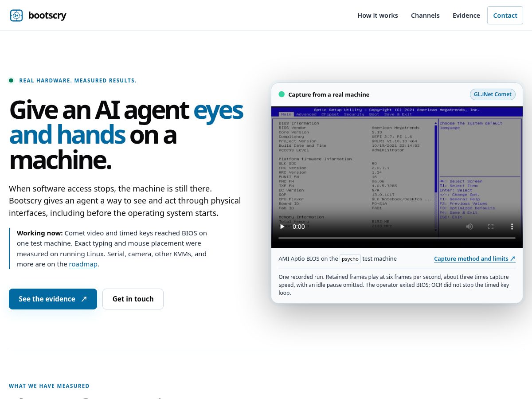The height and width of the screenshot is (399, 532).
Task: Click the See the evidence button
Action: [x=53, y=299]
